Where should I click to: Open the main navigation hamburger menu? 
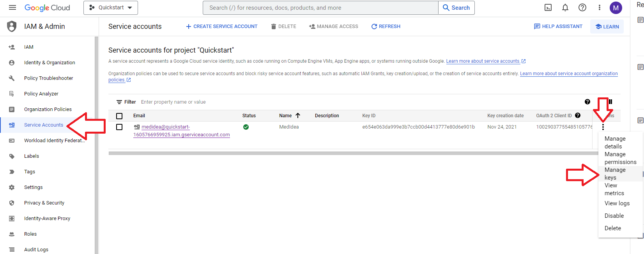click(x=12, y=7)
